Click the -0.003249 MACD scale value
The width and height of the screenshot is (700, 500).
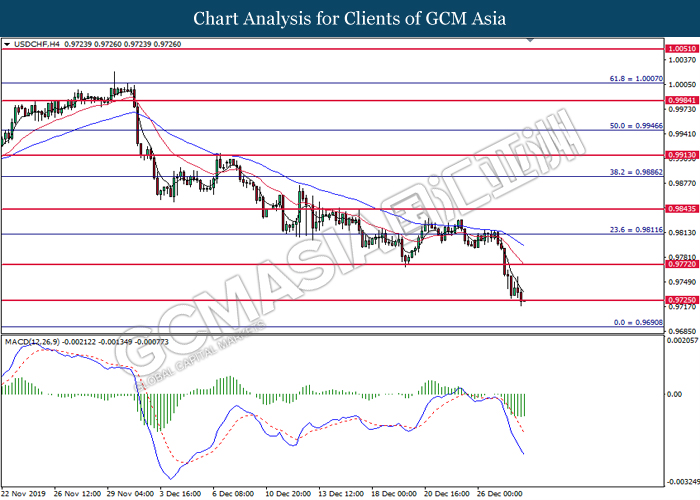click(x=683, y=482)
